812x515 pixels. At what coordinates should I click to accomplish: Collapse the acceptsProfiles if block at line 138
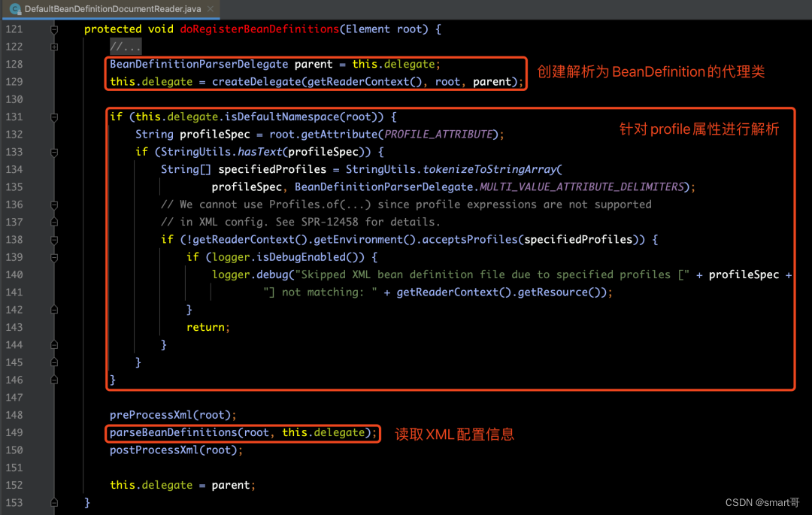coord(54,240)
